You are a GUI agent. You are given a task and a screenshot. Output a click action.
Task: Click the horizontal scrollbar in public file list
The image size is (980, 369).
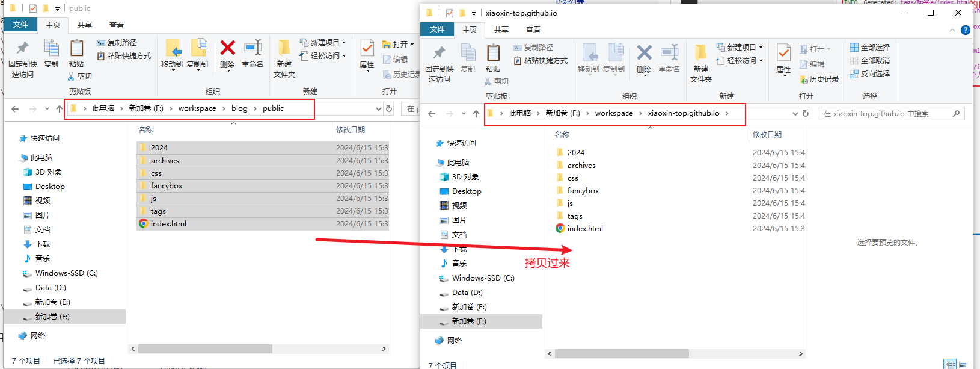tap(206, 349)
